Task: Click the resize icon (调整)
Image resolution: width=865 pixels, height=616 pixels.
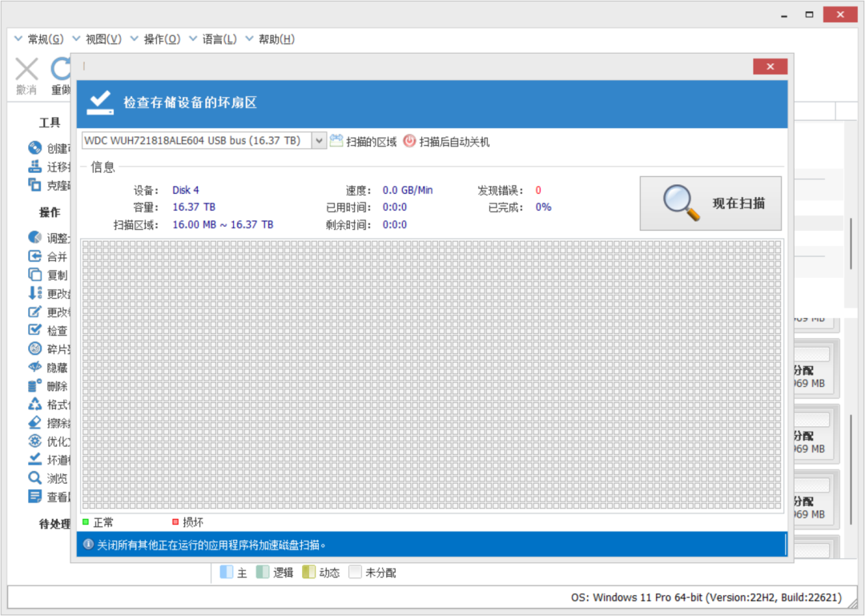Action: click(34, 237)
